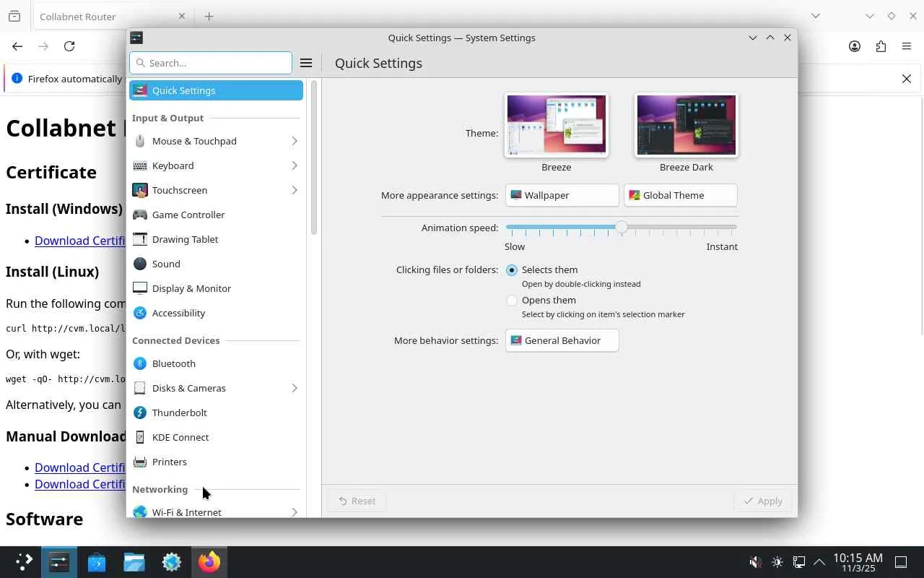
Task: Expand the Touchscreen row chevron
Action: click(295, 190)
